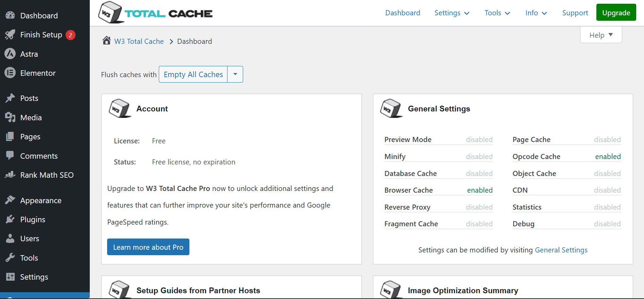Viewport: 644px width, 299px height.
Task: Click the Tools wrench icon
Action: pos(10,258)
